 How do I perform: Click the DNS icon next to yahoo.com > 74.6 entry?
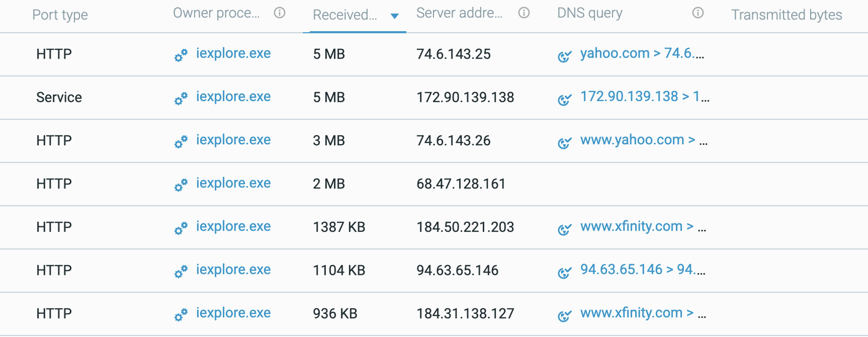(564, 55)
